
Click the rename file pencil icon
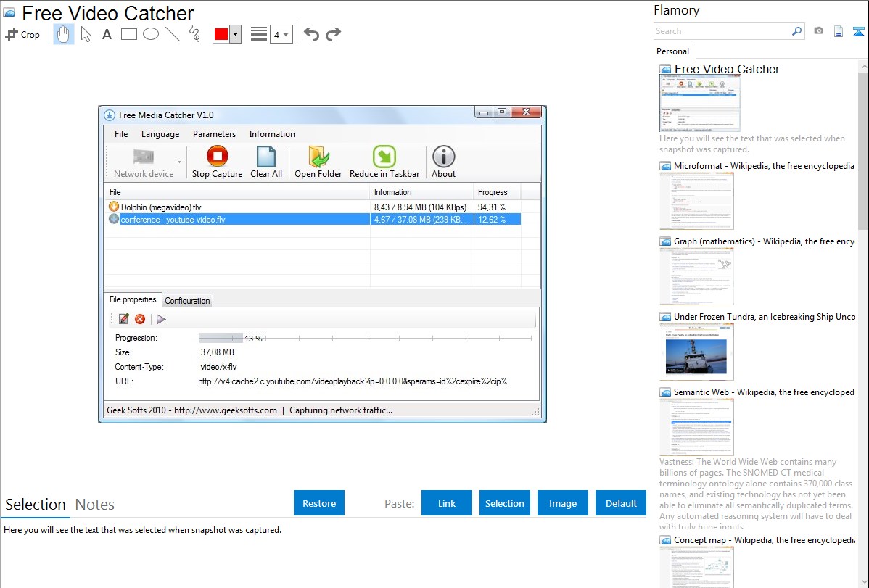point(123,319)
